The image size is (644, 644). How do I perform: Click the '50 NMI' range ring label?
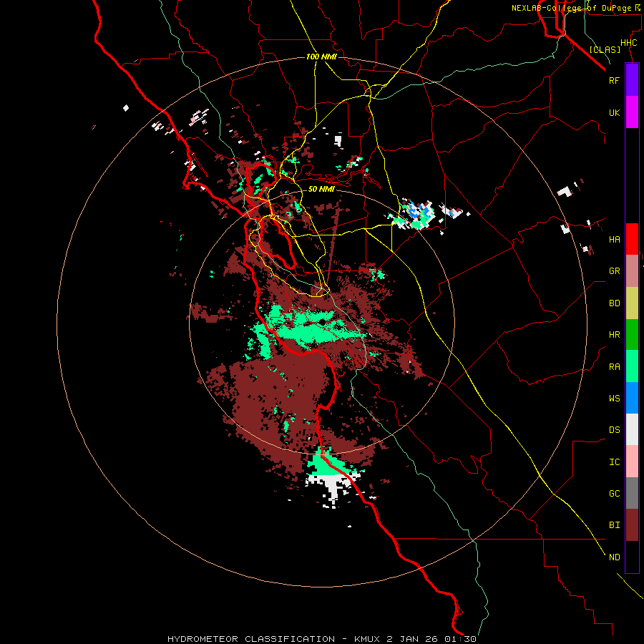point(321,189)
